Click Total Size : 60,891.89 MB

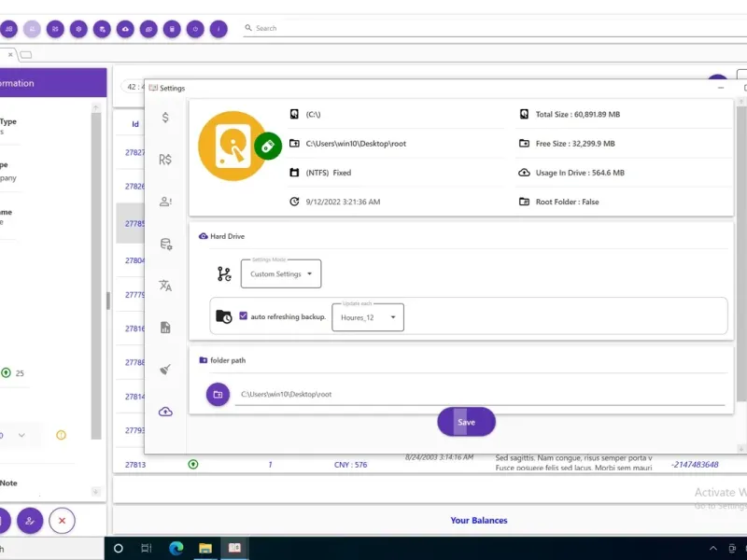[578, 114]
